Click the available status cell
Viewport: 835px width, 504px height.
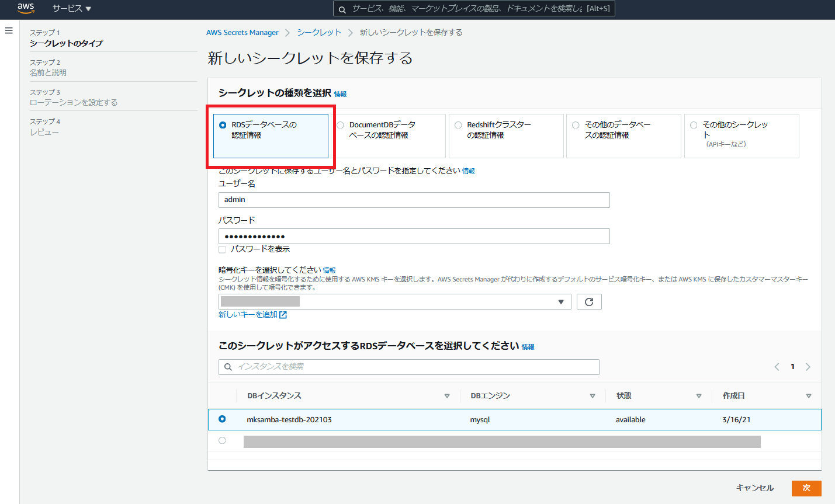tap(630, 420)
